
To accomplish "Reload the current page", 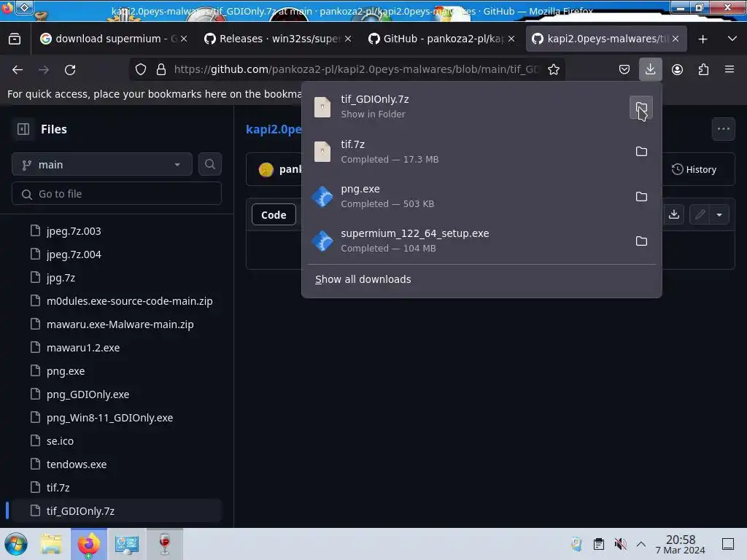I will (70, 69).
